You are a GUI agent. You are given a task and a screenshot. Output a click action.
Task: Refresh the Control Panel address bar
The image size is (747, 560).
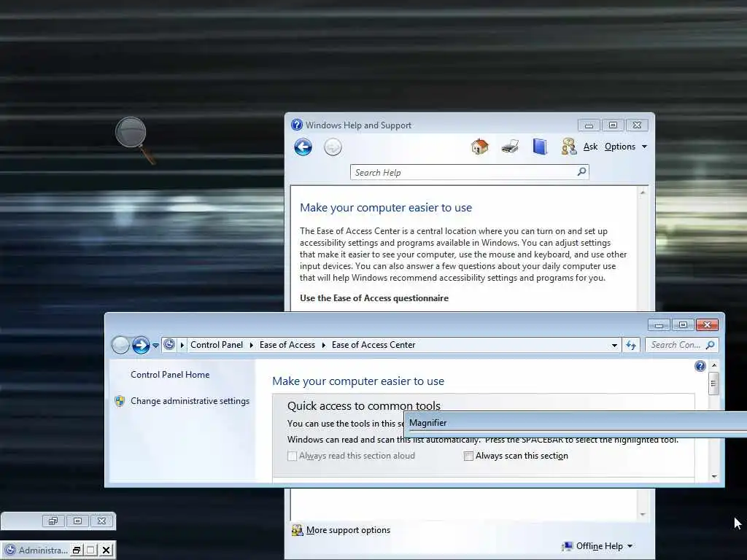[x=631, y=345]
